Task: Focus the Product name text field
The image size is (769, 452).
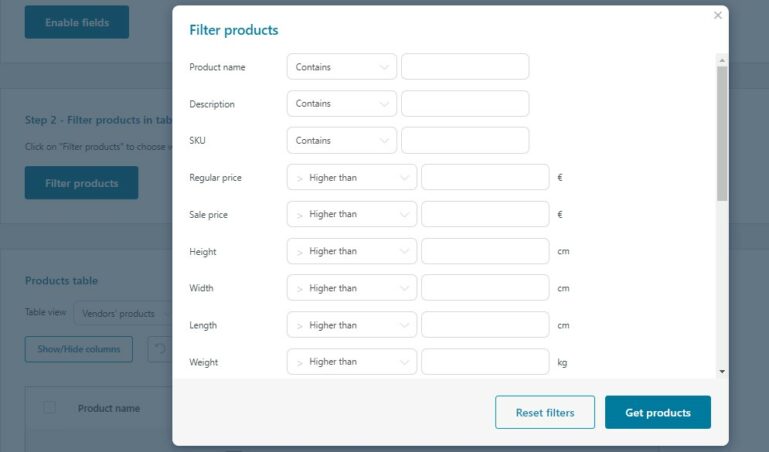Action: [x=465, y=67]
